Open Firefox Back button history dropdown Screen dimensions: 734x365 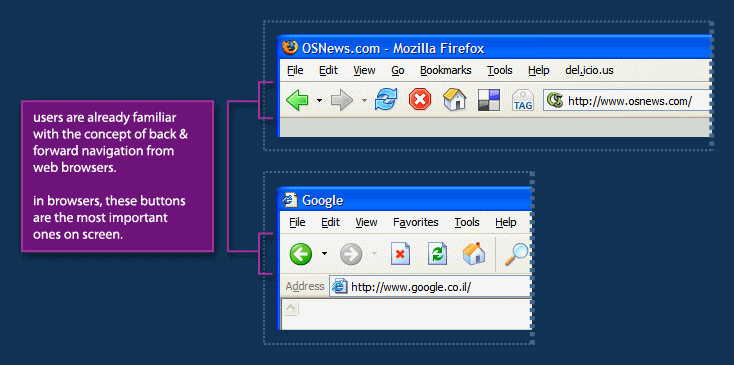[319, 101]
